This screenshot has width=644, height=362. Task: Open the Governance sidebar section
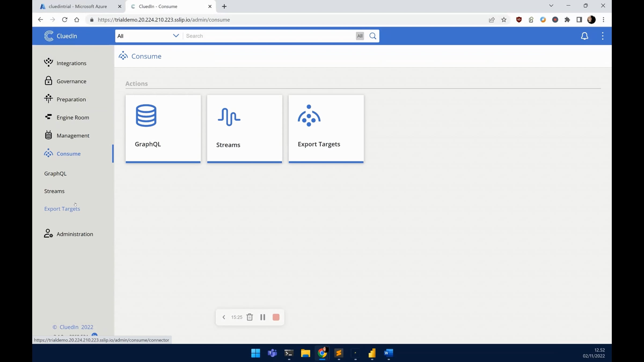point(71,81)
